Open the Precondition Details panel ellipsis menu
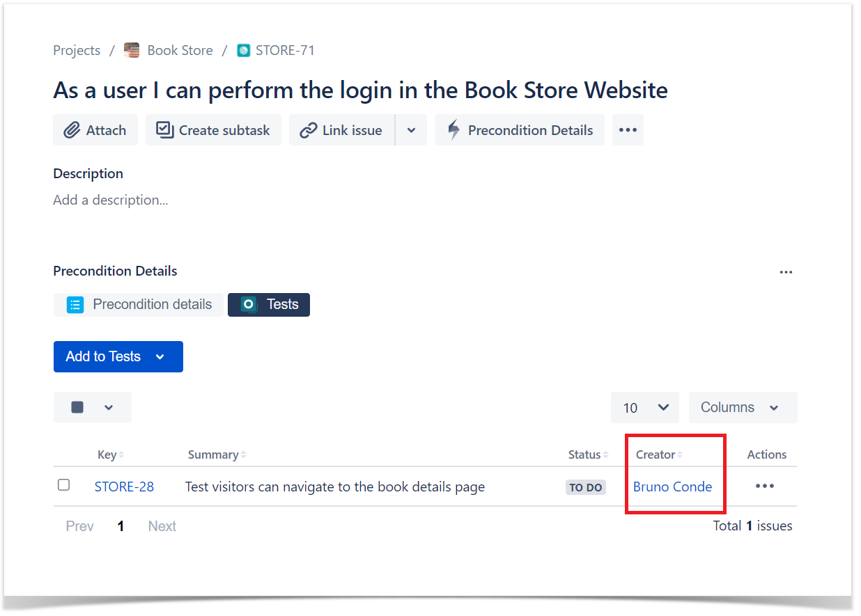This screenshot has width=861, height=616. 786,272
